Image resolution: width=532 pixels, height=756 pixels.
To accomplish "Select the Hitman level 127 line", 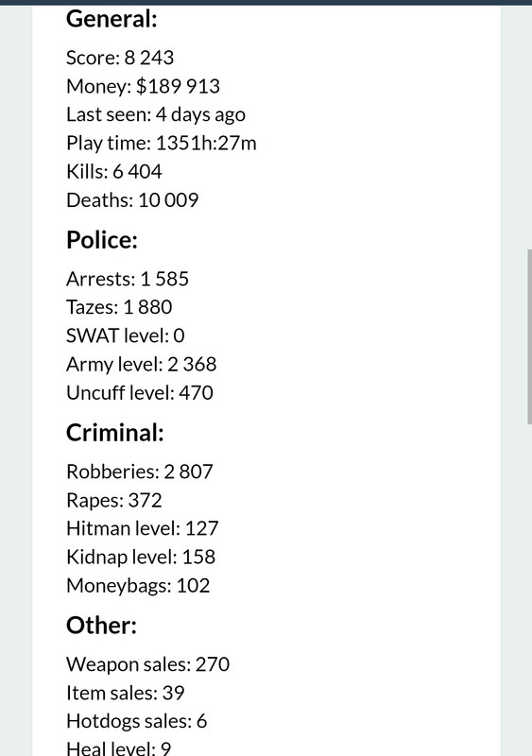I will pyautogui.click(x=143, y=528).
